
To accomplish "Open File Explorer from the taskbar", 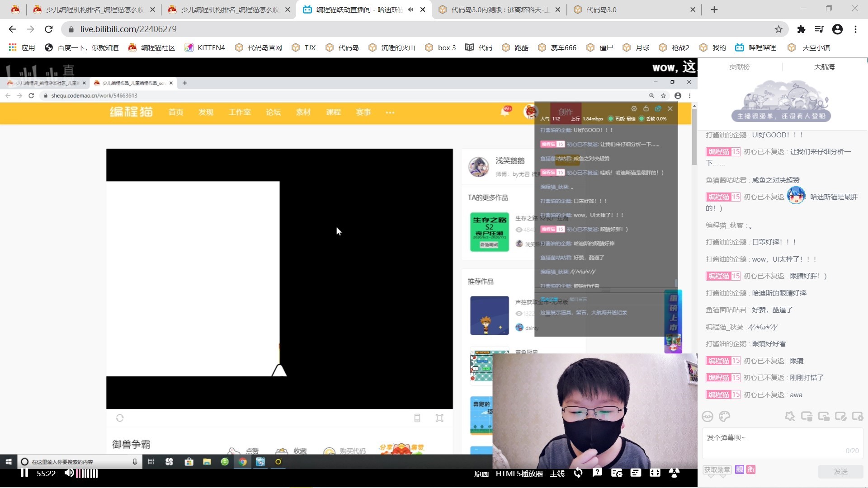I will [207, 461].
